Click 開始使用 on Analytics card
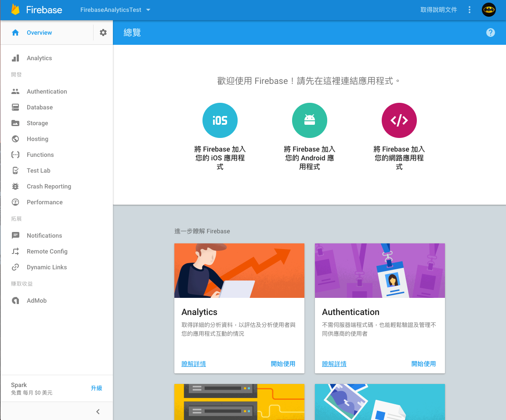This screenshot has width=506, height=420. click(283, 364)
